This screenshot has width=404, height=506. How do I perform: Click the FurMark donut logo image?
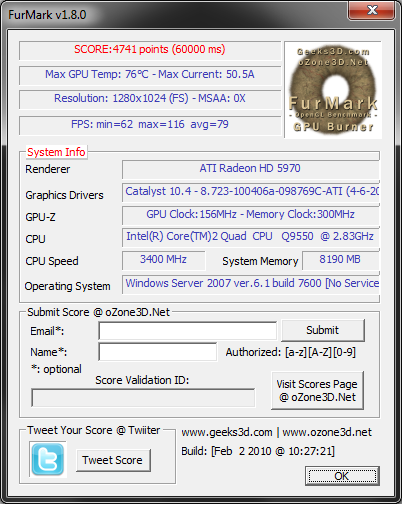tap(333, 90)
